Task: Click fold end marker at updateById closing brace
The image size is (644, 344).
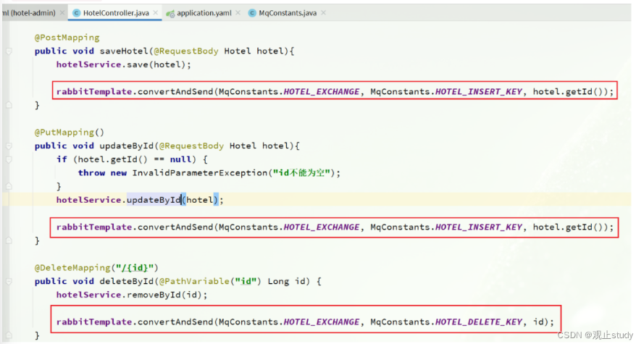Action: [9, 240]
